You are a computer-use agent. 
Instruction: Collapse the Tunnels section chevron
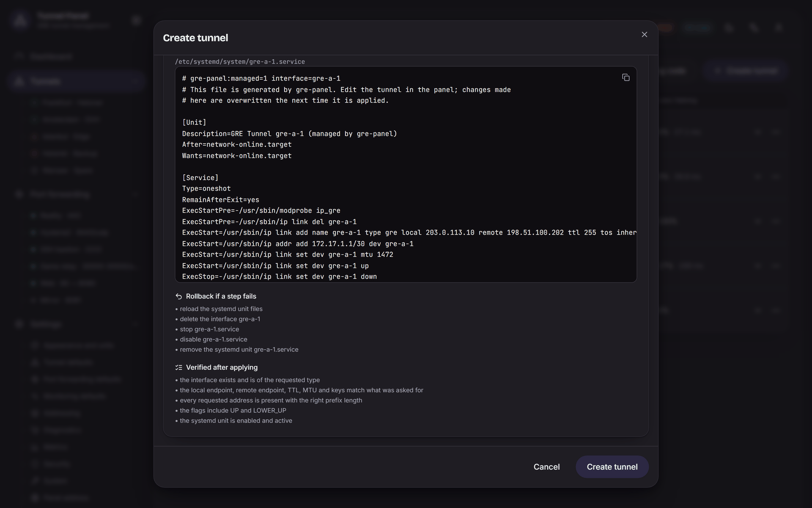point(136,81)
